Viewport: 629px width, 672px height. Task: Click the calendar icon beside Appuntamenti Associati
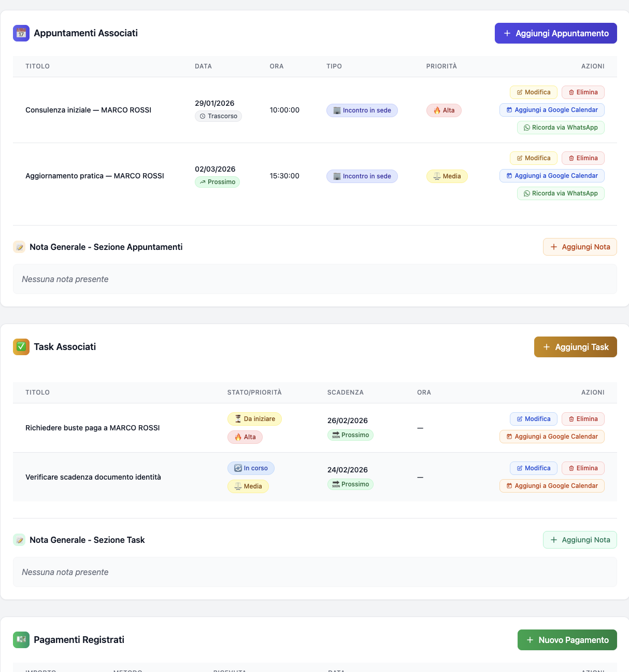pos(21,33)
